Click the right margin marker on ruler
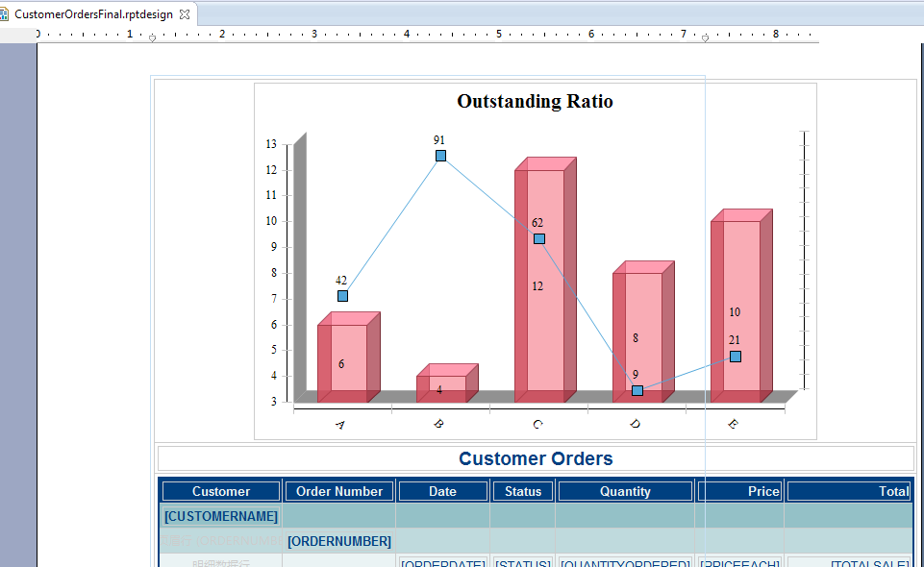 coord(705,38)
